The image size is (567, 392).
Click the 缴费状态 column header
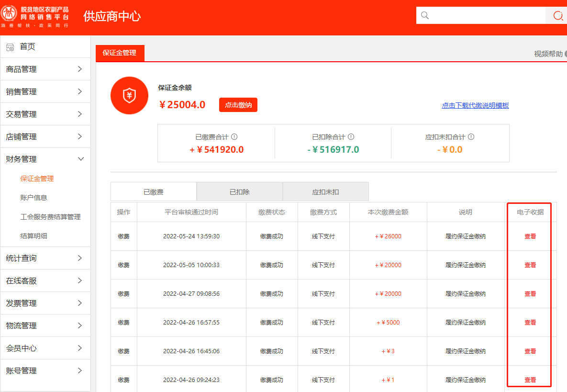click(272, 212)
